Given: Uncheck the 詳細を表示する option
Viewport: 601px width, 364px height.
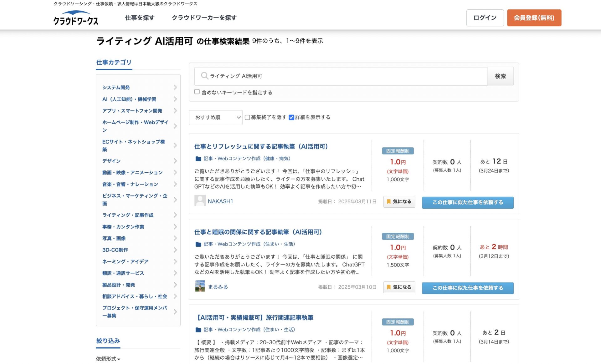Looking at the screenshot, I should [291, 117].
